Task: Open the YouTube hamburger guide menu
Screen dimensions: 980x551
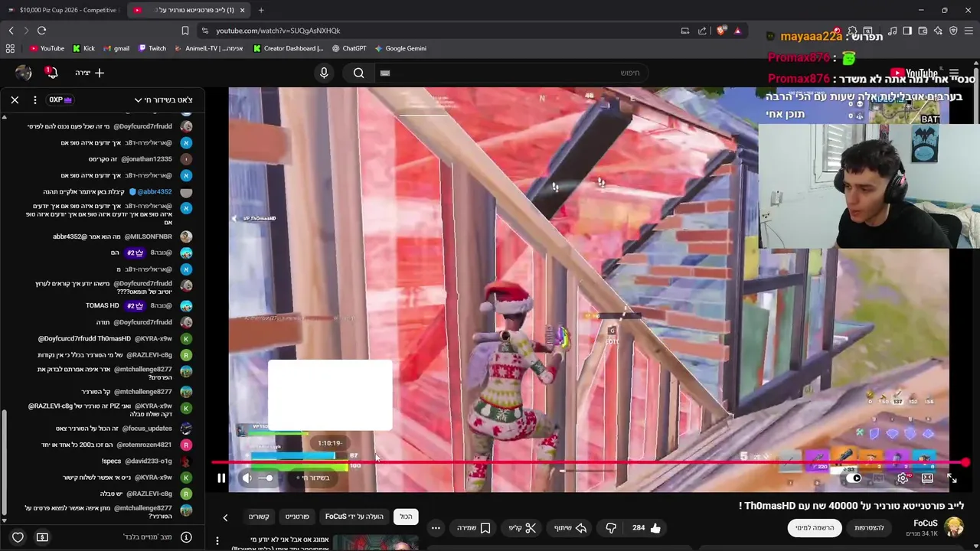Action: coord(954,73)
